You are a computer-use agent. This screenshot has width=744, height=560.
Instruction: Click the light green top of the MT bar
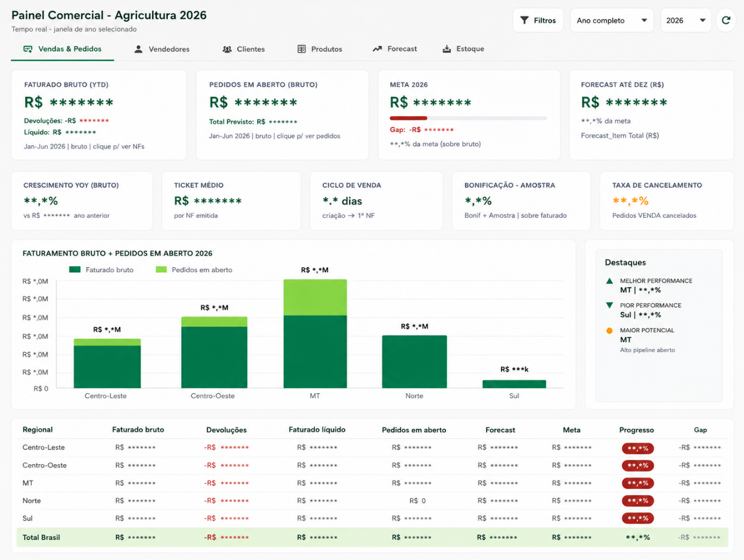point(315,297)
